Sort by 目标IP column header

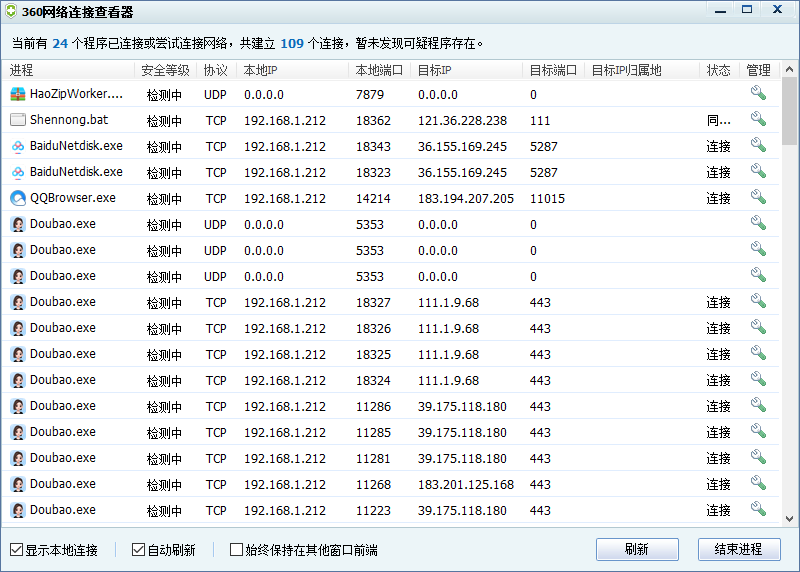tap(466, 70)
